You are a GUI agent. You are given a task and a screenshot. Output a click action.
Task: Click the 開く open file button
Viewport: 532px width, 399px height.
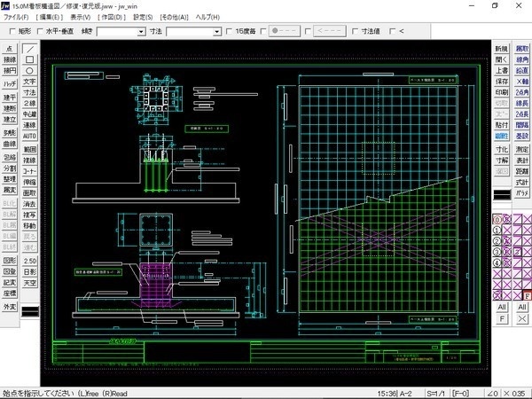(x=502, y=59)
